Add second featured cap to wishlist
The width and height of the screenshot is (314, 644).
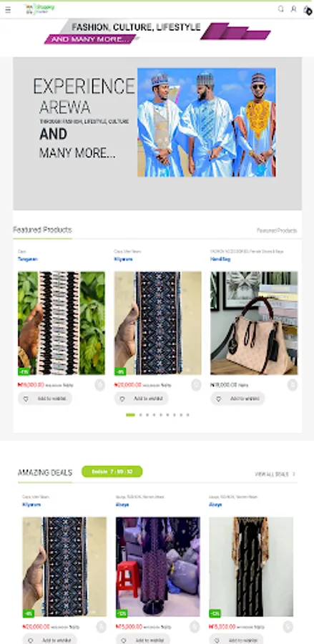(141, 399)
